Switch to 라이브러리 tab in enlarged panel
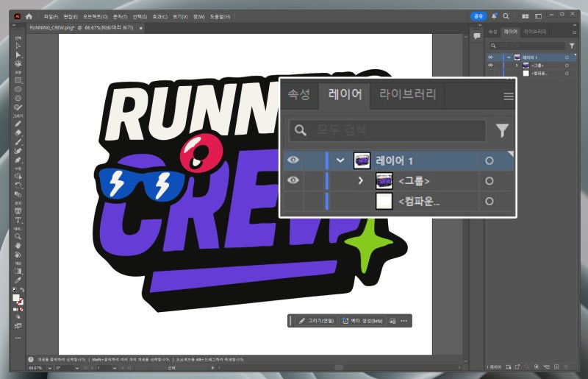The height and width of the screenshot is (379, 588). [x=407, y=94]
